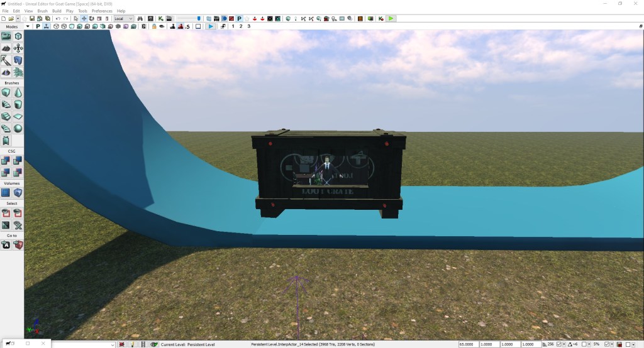Click viewport bookmark button 2
This screenshot has width=644, height=348.
pyautogui.click(x=241, y=26)
